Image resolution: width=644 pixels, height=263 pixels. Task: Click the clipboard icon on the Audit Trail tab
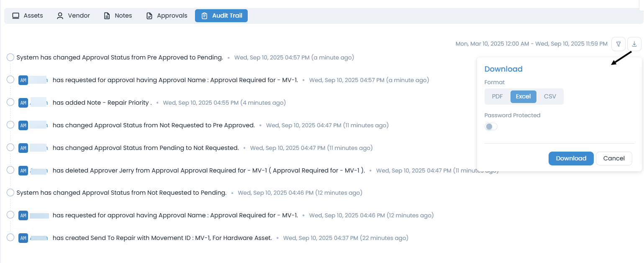coord(204,15)
